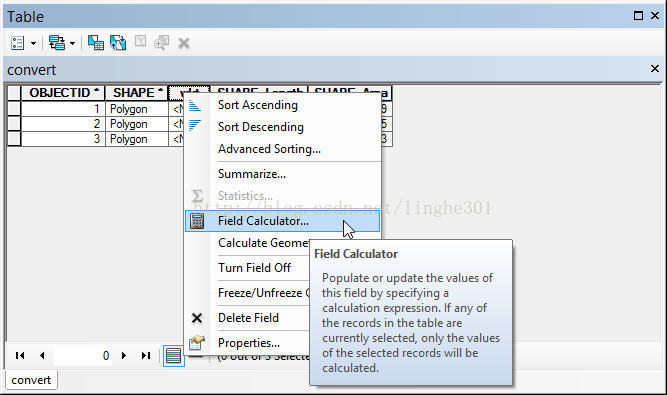Viewport: 667px width, 395px height.
Task: Click OBJECTID cell with value 3
Action: pyautogui.click(x=63, y=139)
